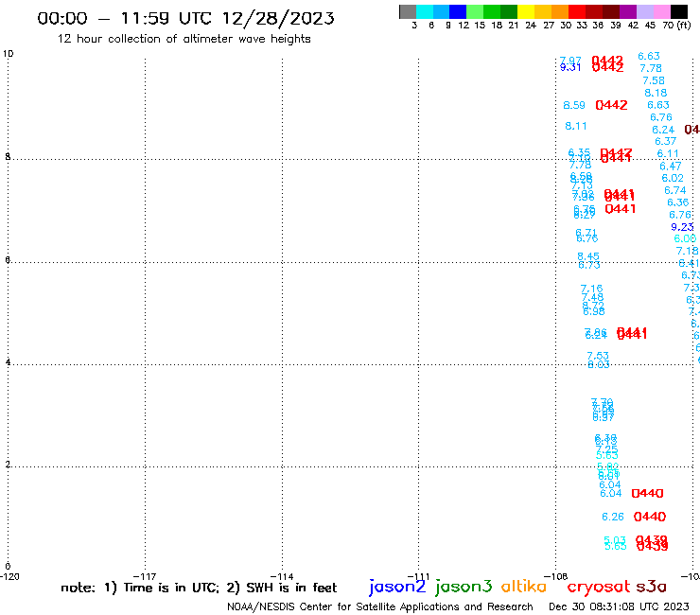Screen dimensions: 700x615
Task: Click the wave height value 6.02
Action: click(x=673, y=178)
